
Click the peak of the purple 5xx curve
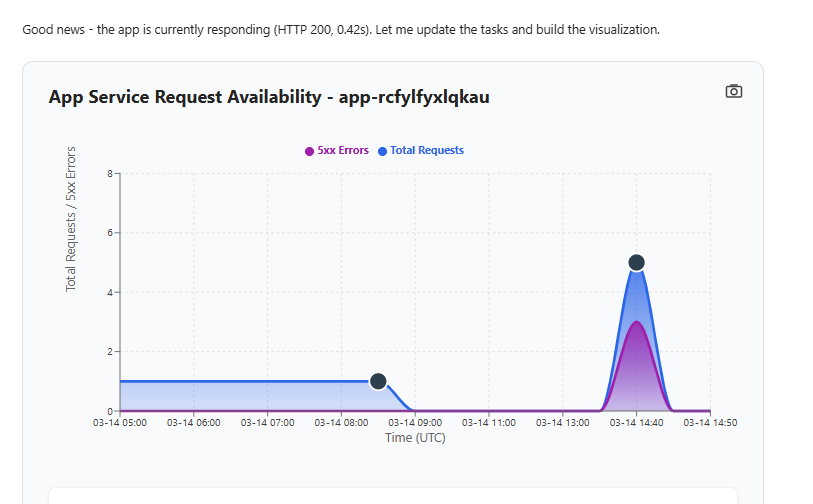(636, 322)
